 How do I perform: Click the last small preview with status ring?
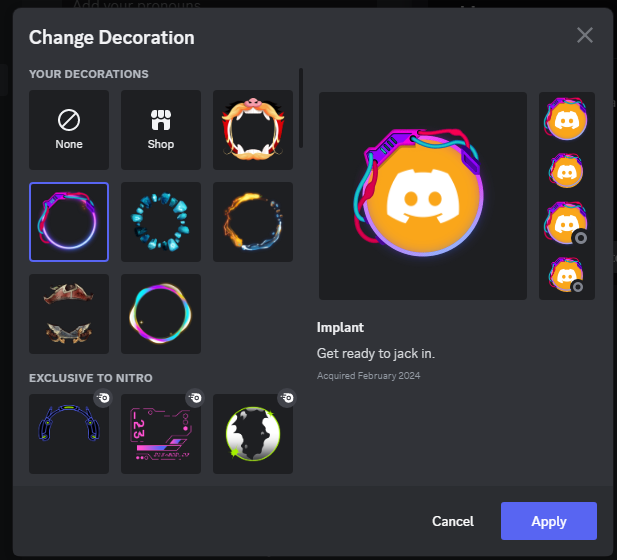[566, 275]
